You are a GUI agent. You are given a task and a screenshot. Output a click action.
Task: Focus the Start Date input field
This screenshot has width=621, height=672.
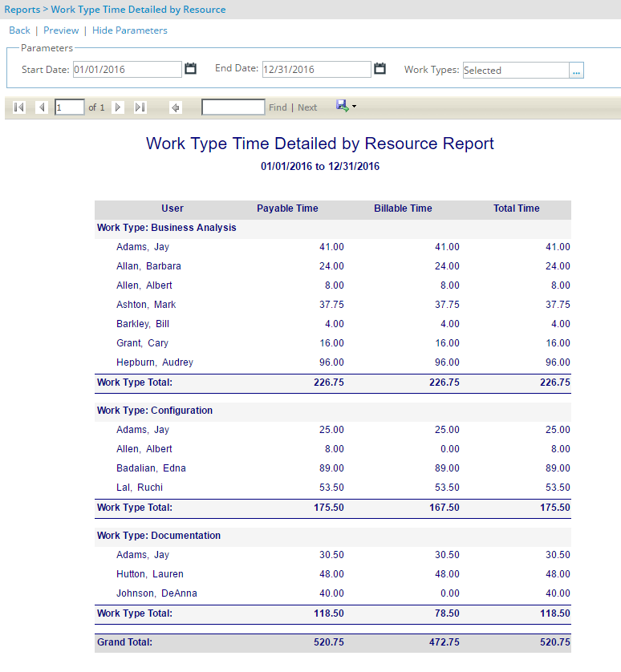coord(128,70)
